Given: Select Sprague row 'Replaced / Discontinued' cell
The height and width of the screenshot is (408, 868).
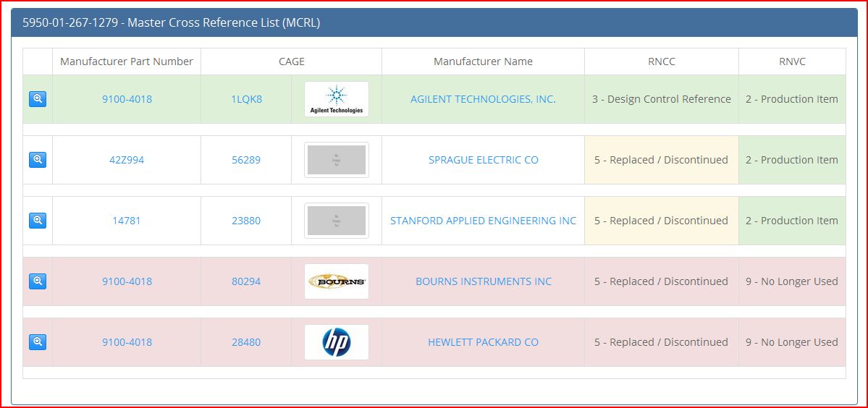Looking at the screenshot, I should click(662, 160).
